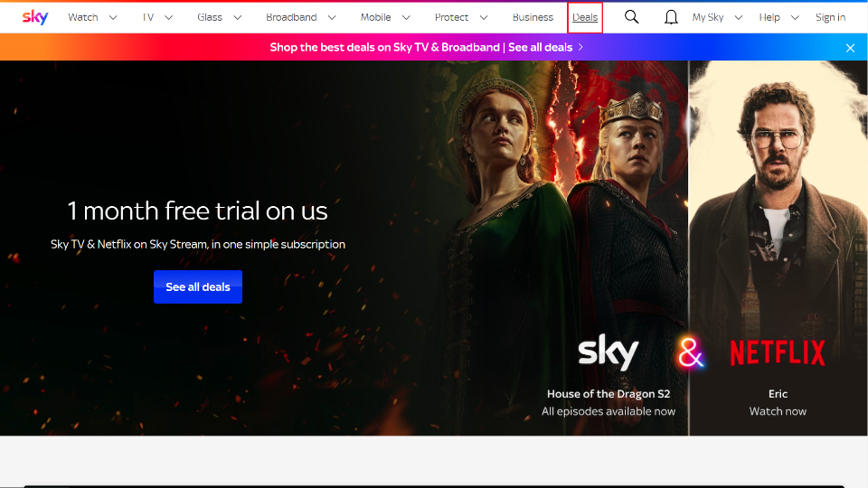
Task: Click the Sky logo in header
Action: click(35, 17)
